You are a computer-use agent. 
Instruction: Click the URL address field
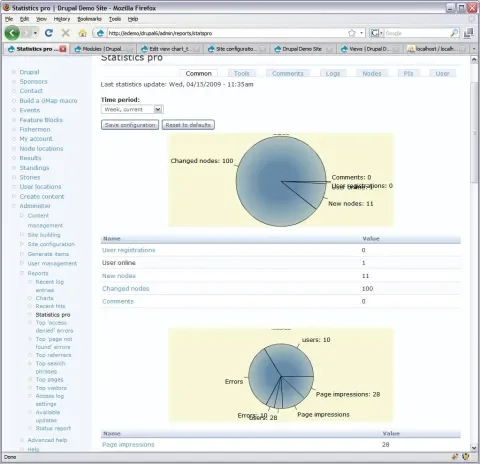pyautogui.click(x=227, y=33)
